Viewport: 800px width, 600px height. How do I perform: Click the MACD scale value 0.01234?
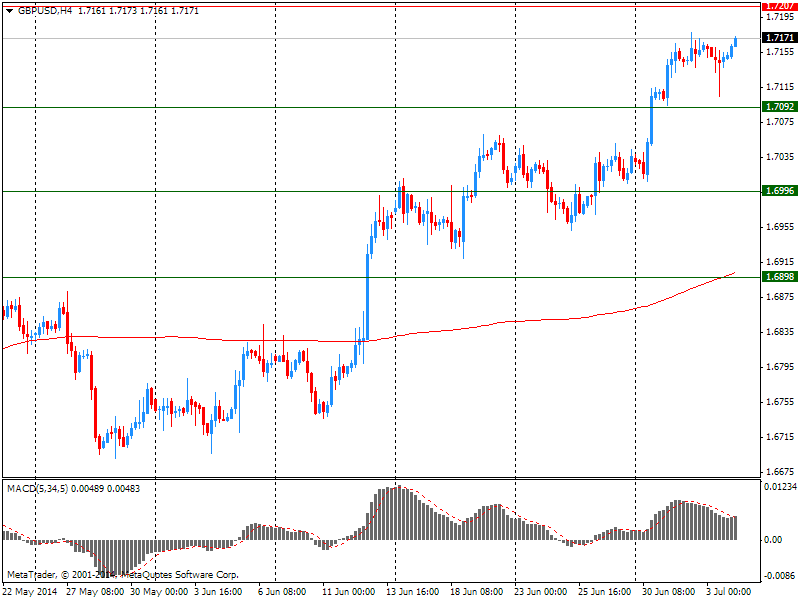781,487
